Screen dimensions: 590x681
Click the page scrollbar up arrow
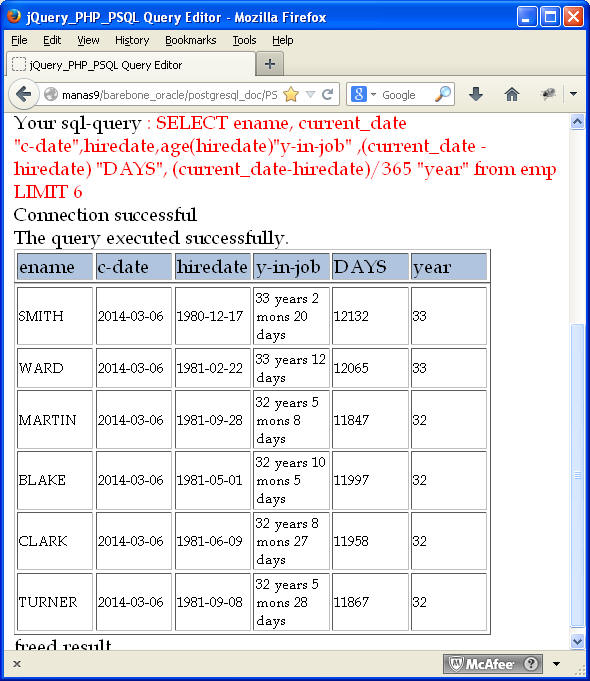pos(577,122)
